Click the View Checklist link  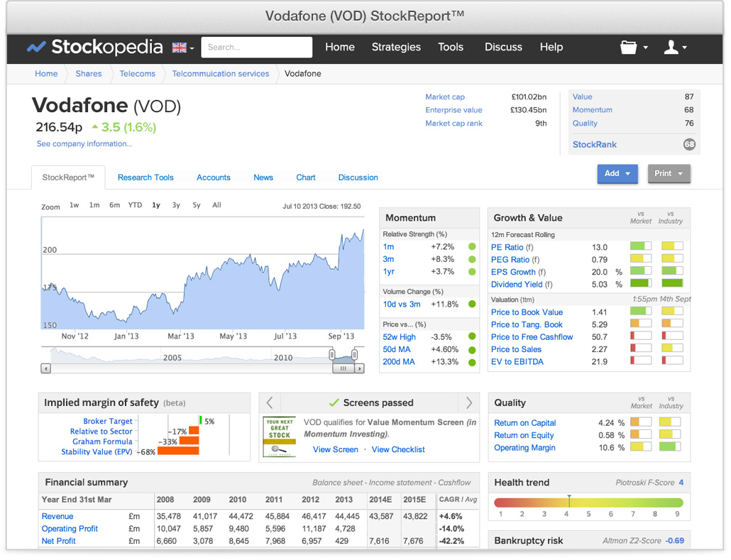[398, 449]
